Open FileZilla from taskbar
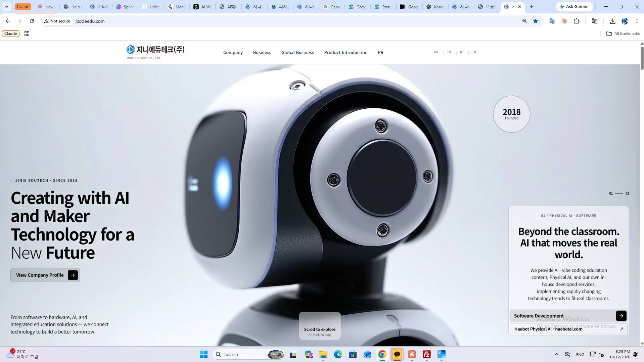This screenshot has height=362, width=644. pos(426,354)
